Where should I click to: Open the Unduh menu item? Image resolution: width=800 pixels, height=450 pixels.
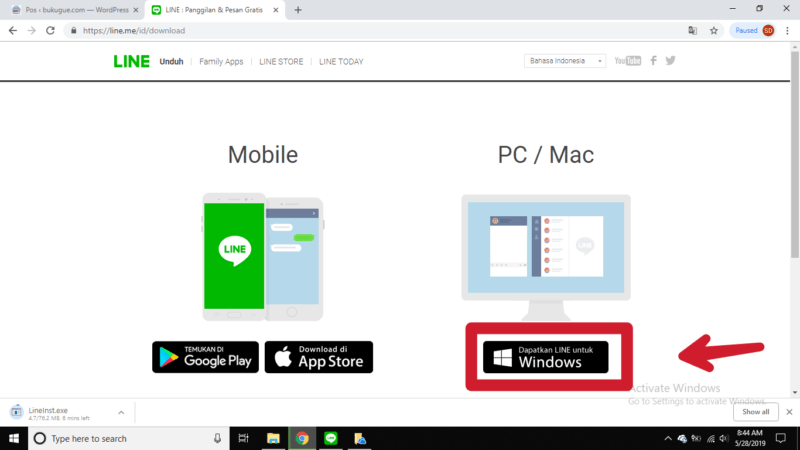(x=171, y=61)
